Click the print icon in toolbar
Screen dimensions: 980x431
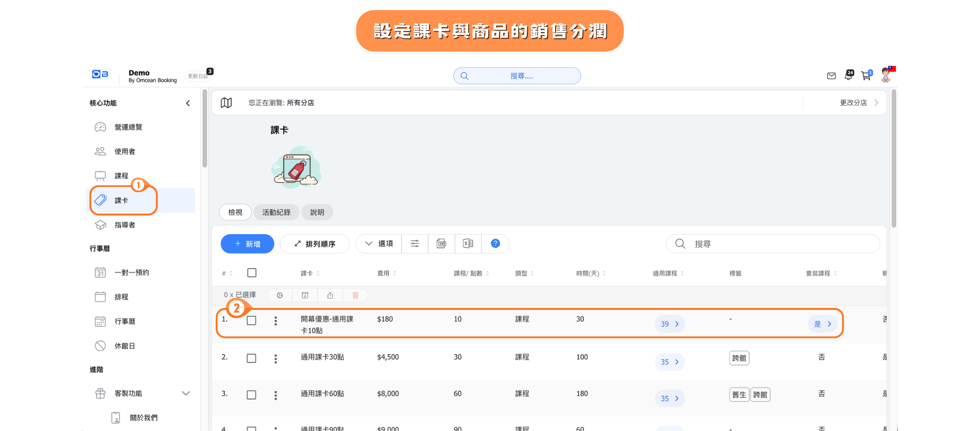point(441,244)
